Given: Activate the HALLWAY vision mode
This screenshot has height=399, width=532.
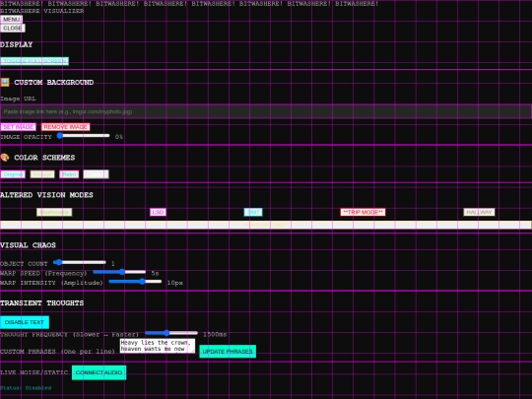Looking at the screenshot, I should [479, 213].
